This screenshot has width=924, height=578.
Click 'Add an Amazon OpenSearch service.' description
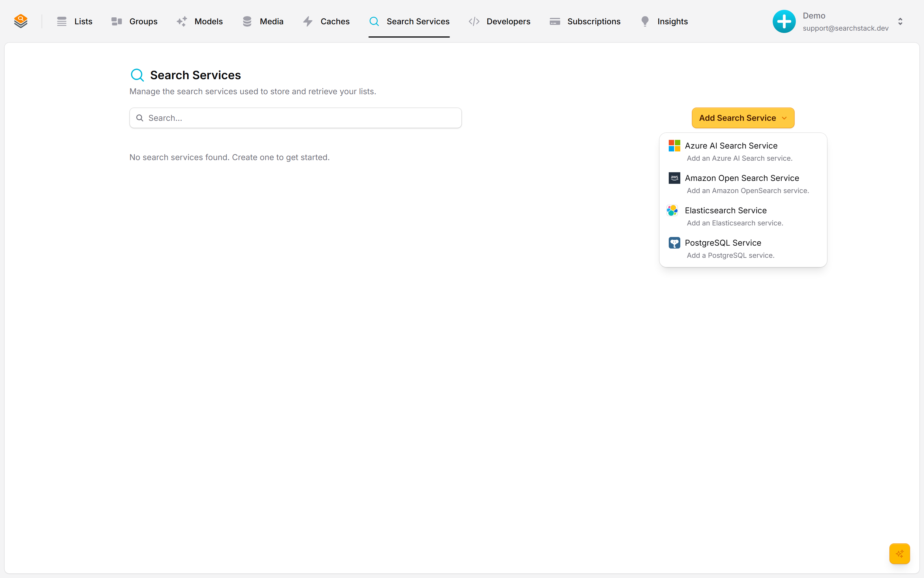(748, 191)
